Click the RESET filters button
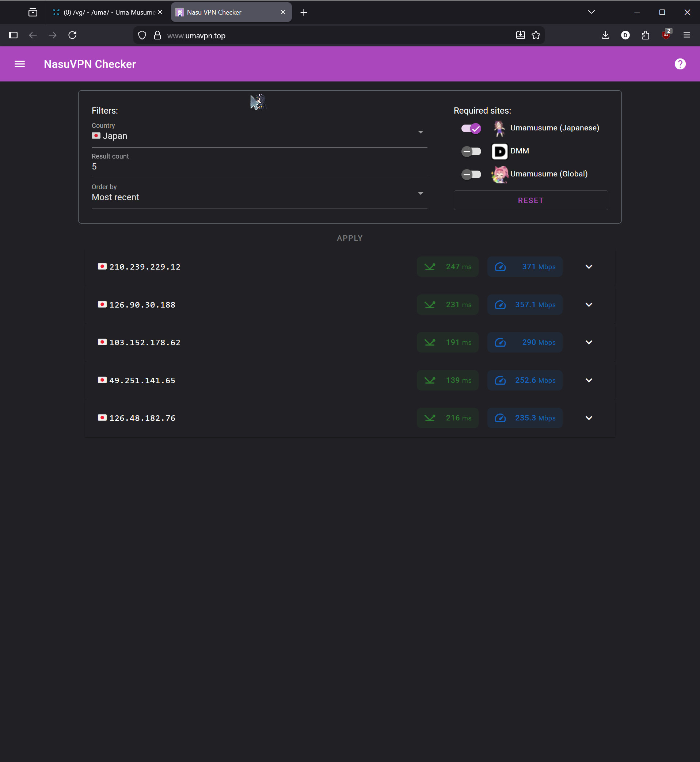The height and width of the screenshot is (762, 700). [x=531, y=200]
